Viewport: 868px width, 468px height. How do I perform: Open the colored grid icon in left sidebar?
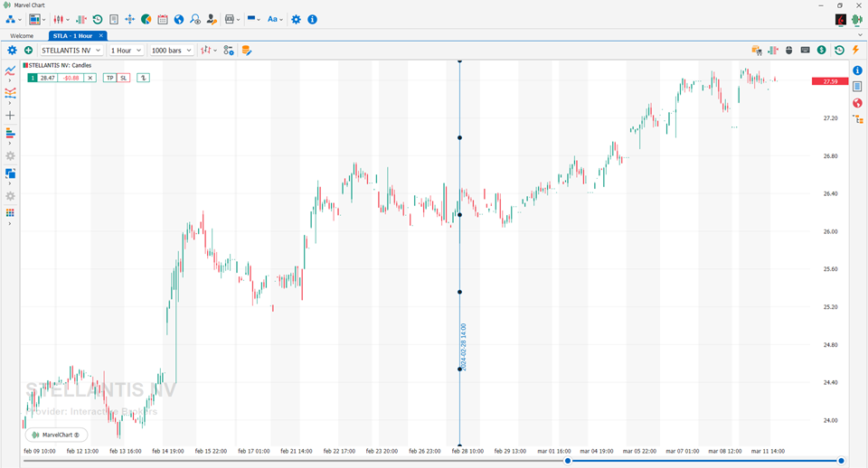point(10,213)
